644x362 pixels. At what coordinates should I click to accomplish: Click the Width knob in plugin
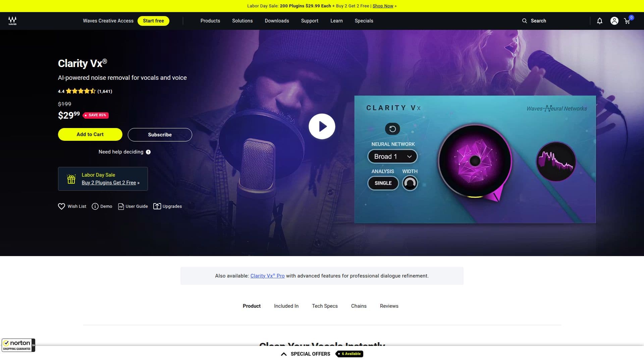pyautogui.click(x=410, y=183)
